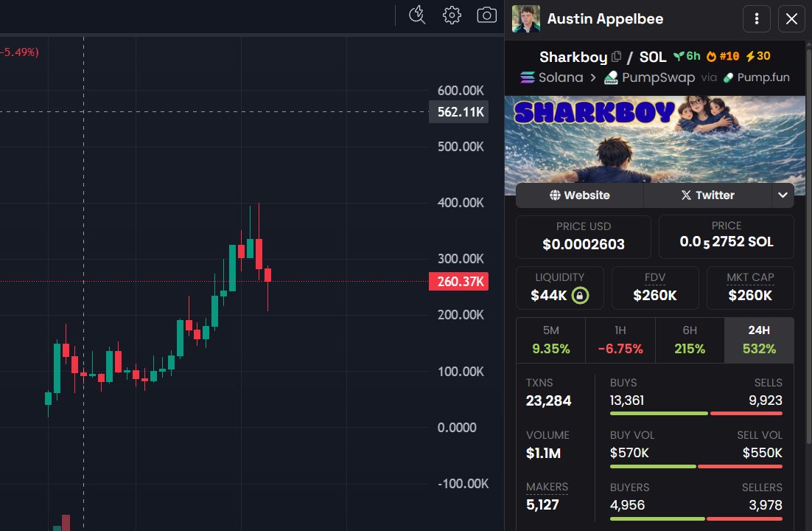Viewport: 812px width, 531px height.
Task: Open chart settings gear
Action: pos(452,15)
